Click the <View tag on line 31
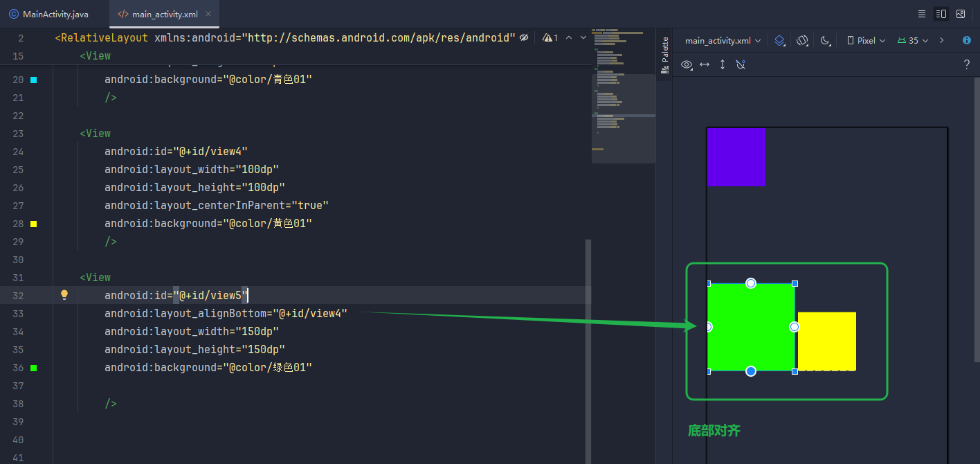 95,277
